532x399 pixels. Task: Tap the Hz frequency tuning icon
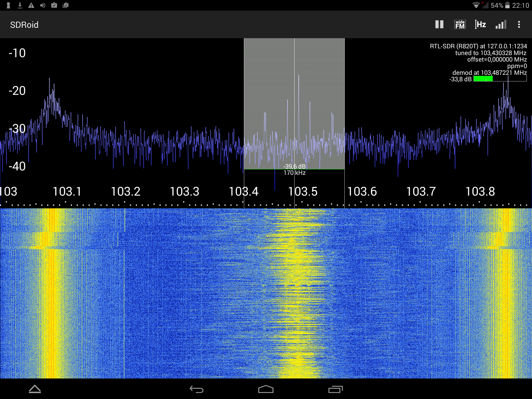(x=480, y=25)
